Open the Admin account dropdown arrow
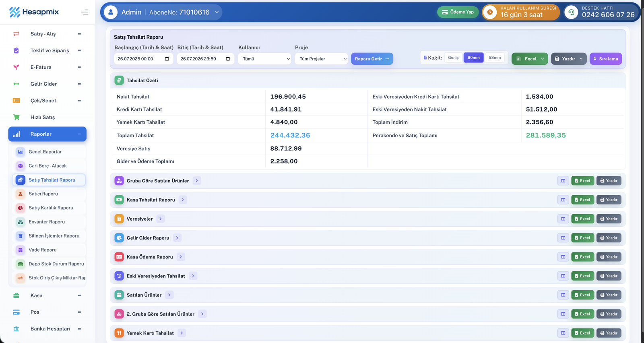Viewport: 644px width, 343px height. click(x=217, y=12)
